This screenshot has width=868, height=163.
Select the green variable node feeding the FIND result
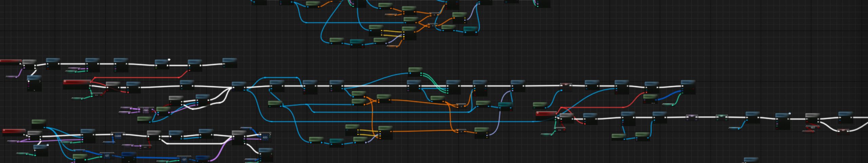(x=163, y=109)
